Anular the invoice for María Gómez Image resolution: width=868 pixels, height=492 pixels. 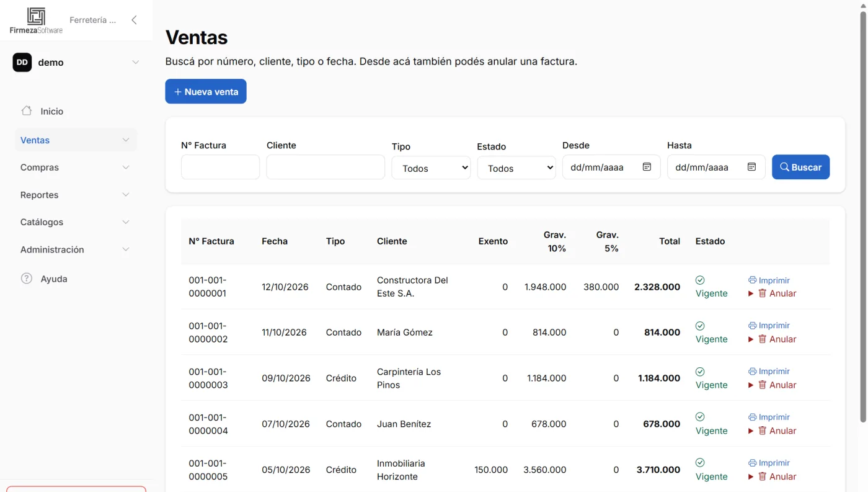777,339
